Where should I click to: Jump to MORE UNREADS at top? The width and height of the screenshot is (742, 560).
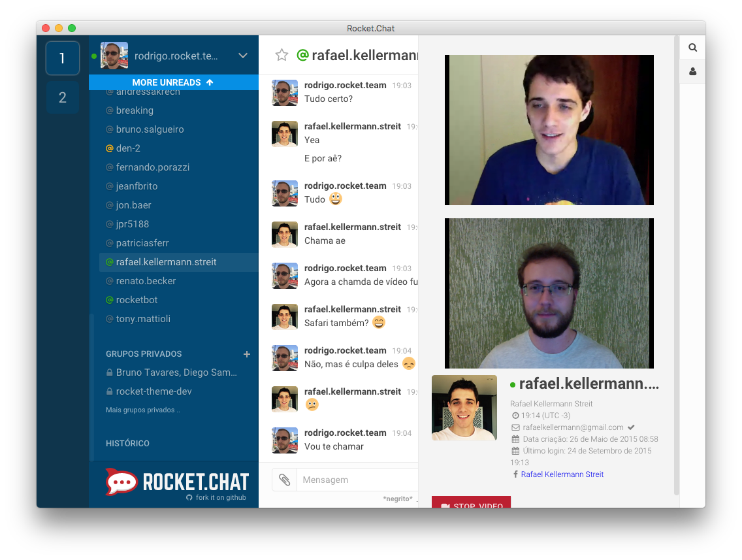pyautogui.click(x=173, y=82)
